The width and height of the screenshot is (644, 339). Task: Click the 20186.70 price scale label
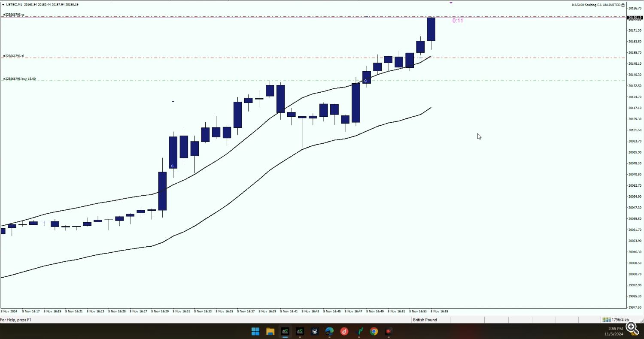pyautogui.click(x=635, y=8)
